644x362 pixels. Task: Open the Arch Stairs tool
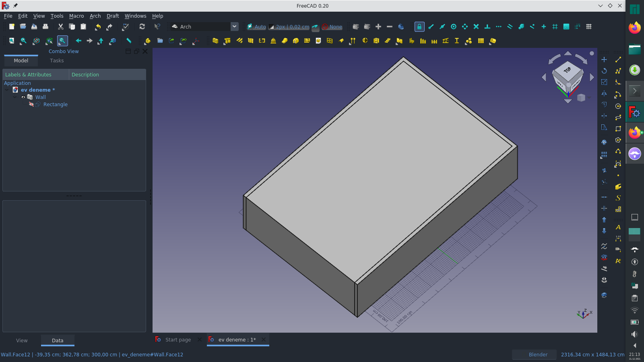(x=387, y=41)
